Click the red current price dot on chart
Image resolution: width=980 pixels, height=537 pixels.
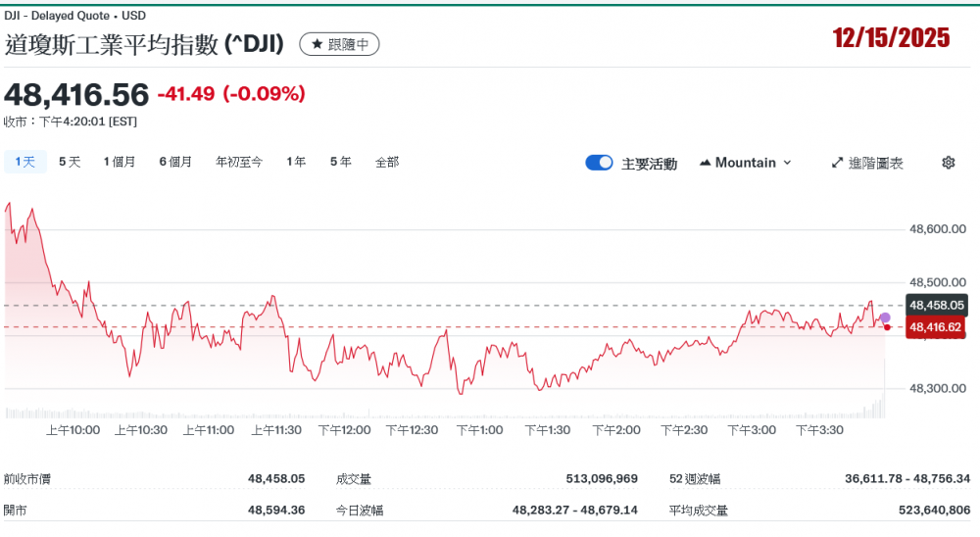click(887, 326)
